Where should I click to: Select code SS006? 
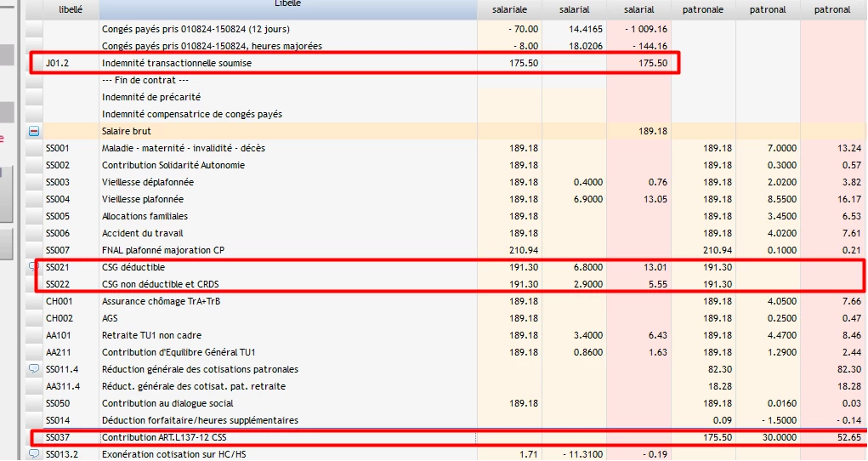[58, 233]
